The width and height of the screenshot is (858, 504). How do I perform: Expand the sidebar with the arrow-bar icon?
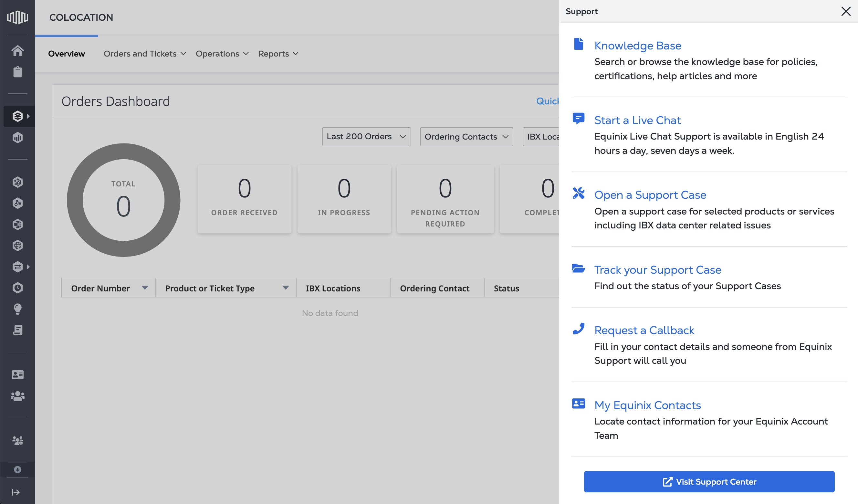tap(16, 492)
